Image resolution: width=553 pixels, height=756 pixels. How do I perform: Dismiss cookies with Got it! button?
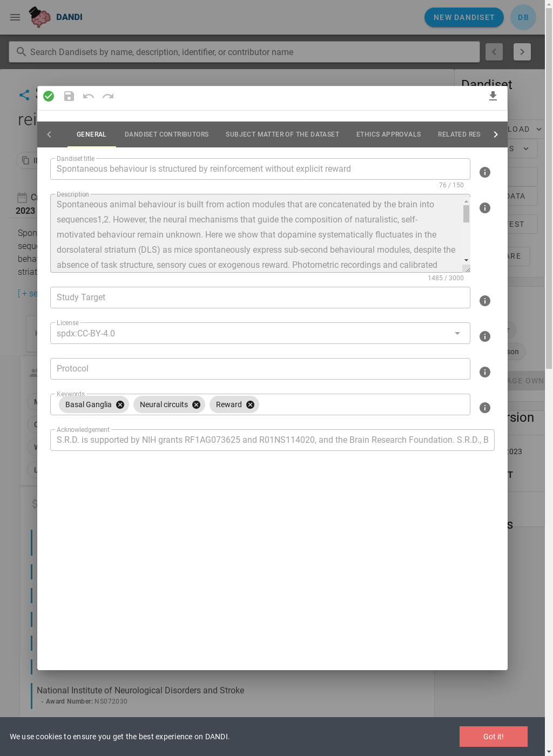tap(494, 737)
